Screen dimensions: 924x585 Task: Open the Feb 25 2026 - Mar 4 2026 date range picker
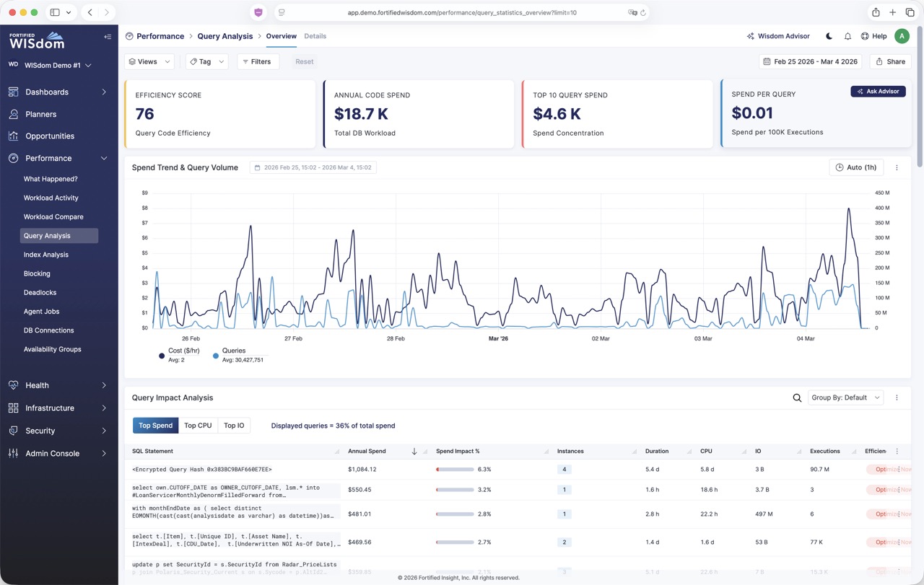pyautogui.click(x=811, y=61)
